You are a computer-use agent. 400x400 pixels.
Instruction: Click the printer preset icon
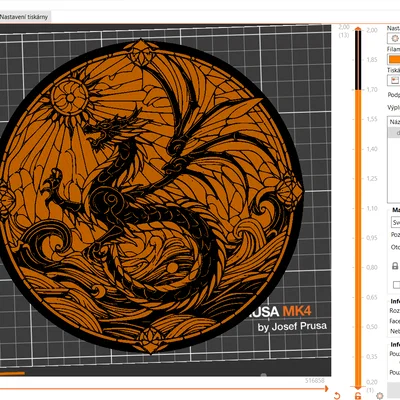click(x=394, y=80)
